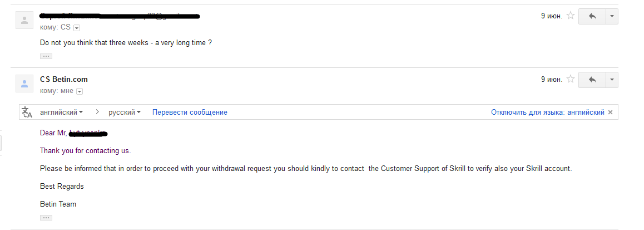Viewport: 644px width, 230px height.
Task: Reply to the first message
Action: coord(592,17)
